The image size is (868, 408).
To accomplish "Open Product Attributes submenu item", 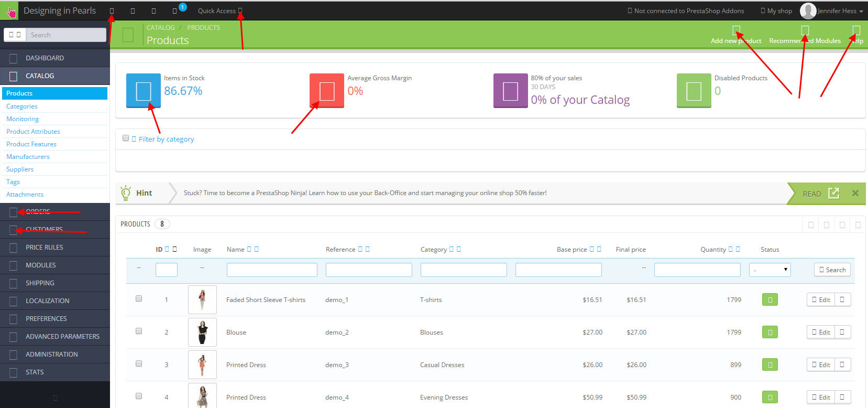I will (33, 132).
